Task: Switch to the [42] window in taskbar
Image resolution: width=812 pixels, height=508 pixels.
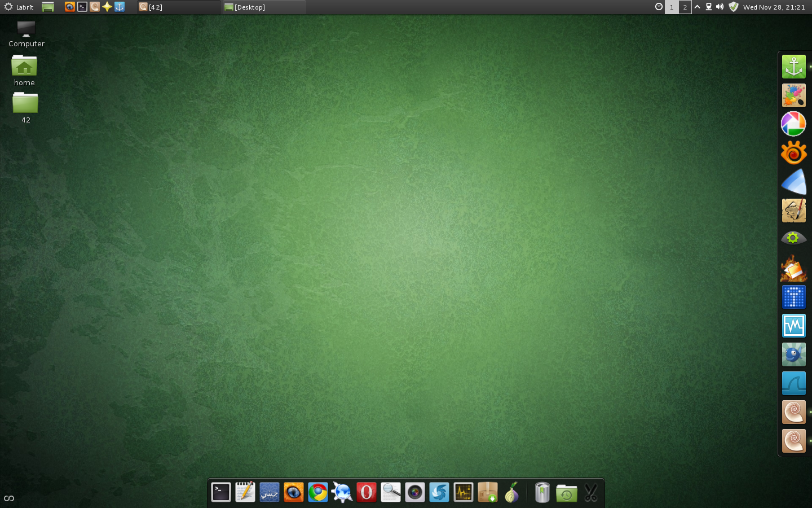Action: [178, 7]
